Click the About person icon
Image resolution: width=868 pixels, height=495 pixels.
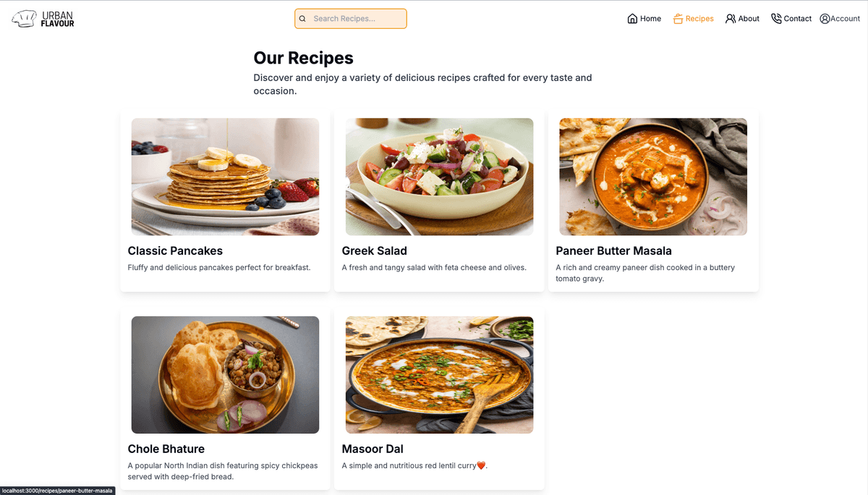click(731, 19)
